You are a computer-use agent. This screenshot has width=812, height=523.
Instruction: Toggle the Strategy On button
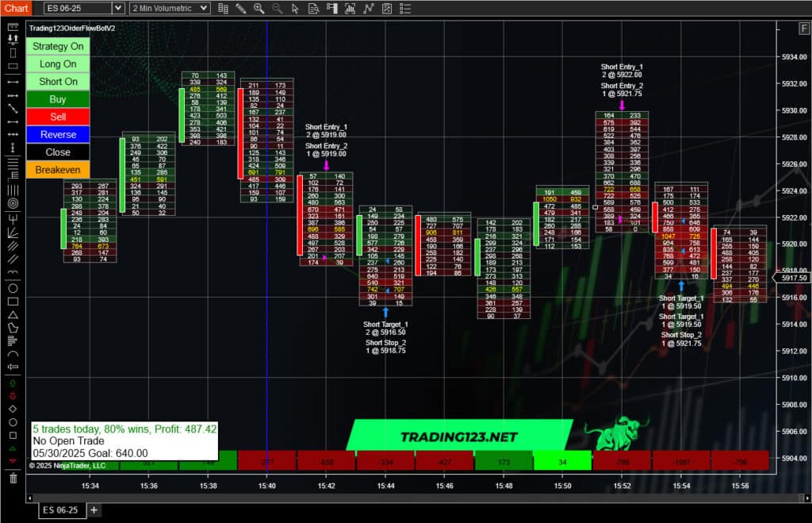coord(58,46)
